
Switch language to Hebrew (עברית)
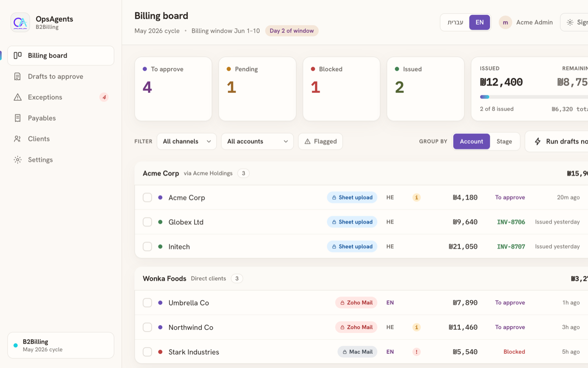click(x=455, y=22)
